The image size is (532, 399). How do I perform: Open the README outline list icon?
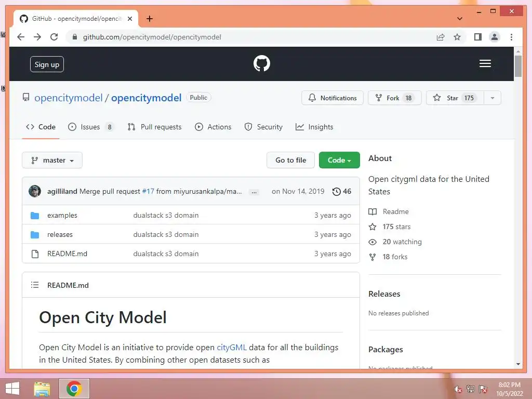[x=35, y=285]
